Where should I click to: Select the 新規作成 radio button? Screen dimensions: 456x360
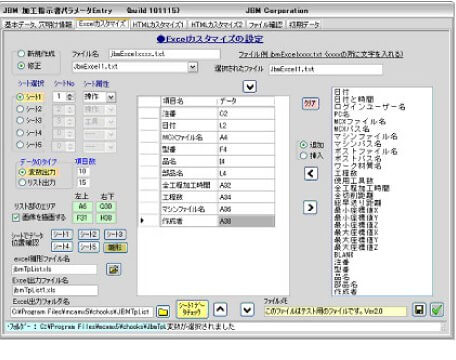(x=21, y=54)
